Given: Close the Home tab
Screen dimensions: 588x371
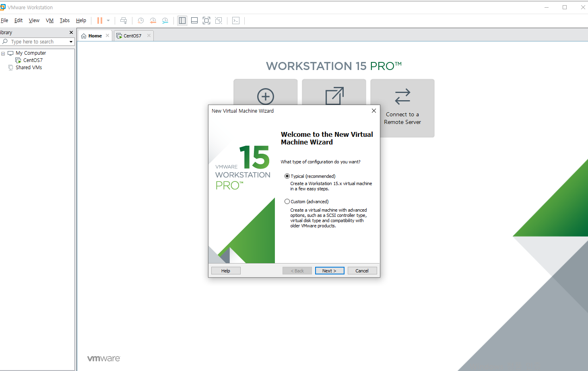Looking at the screenshot, I should (107, 35).
